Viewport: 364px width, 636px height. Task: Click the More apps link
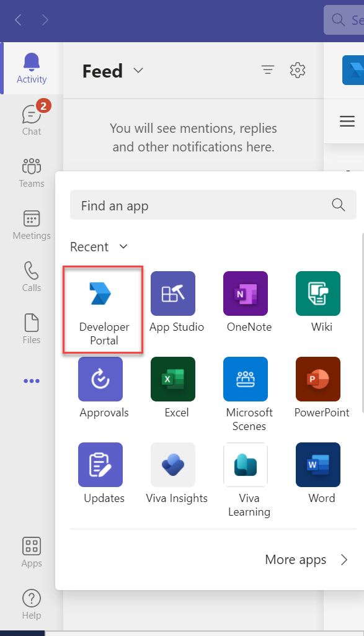tap(306, 560)
